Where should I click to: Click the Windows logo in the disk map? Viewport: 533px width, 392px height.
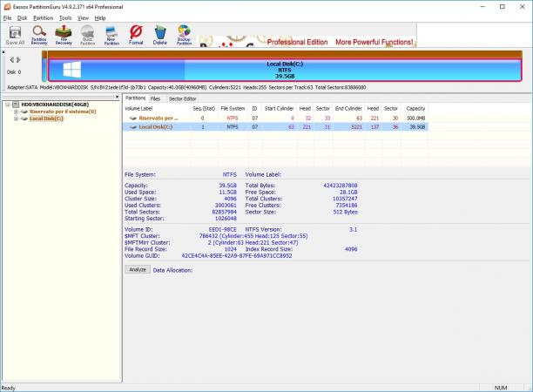coord(72,70)
